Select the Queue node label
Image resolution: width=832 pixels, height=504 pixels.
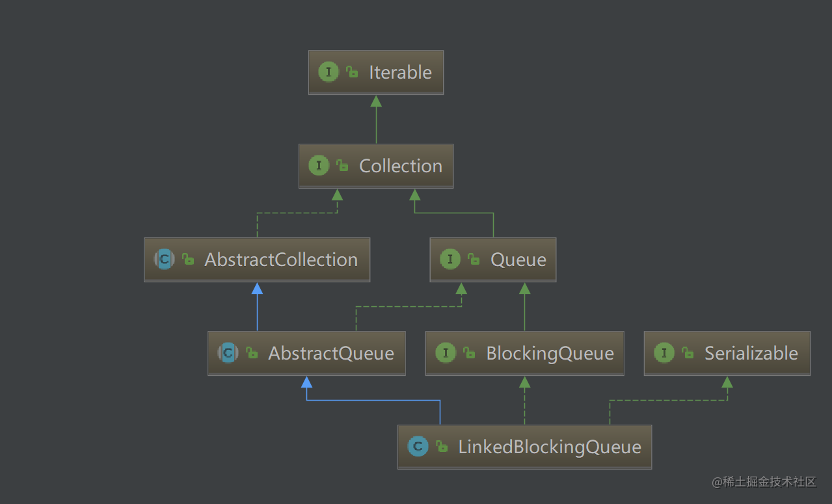[x=518, y=259]
